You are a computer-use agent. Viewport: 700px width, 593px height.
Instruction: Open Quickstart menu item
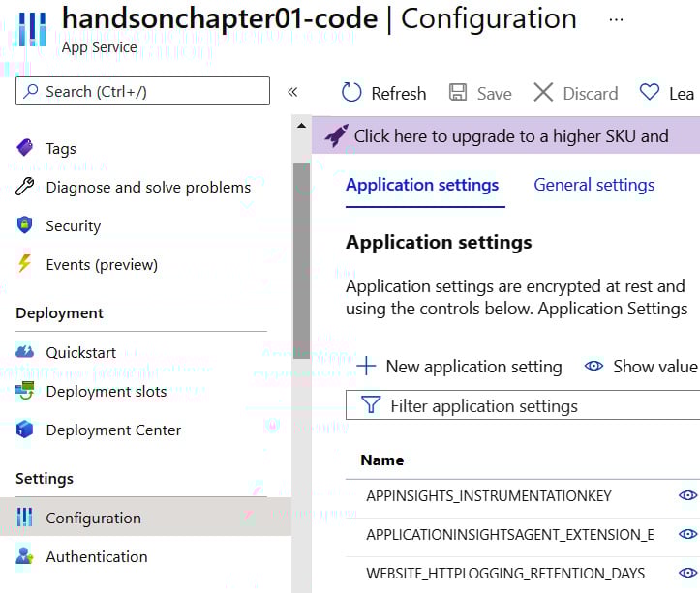tap(80, 353)
